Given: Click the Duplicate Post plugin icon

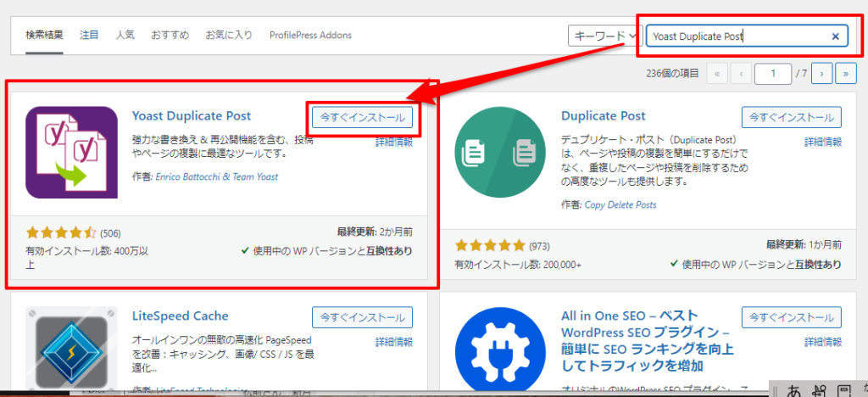Looking at the screenshot, I should click(x=501, y=152).
